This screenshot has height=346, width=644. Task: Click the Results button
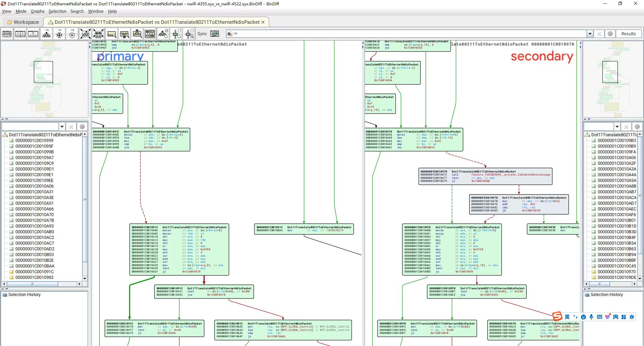point(628,34)
